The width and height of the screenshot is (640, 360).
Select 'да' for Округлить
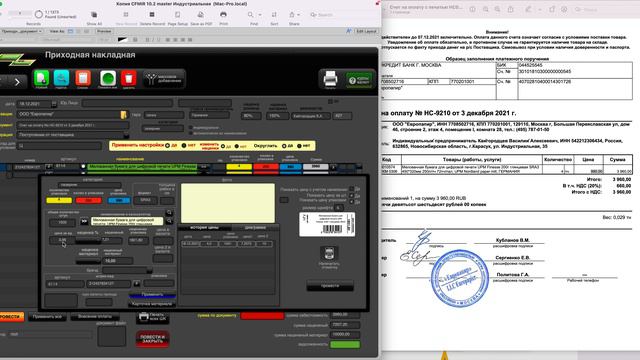tap(284, 146)
